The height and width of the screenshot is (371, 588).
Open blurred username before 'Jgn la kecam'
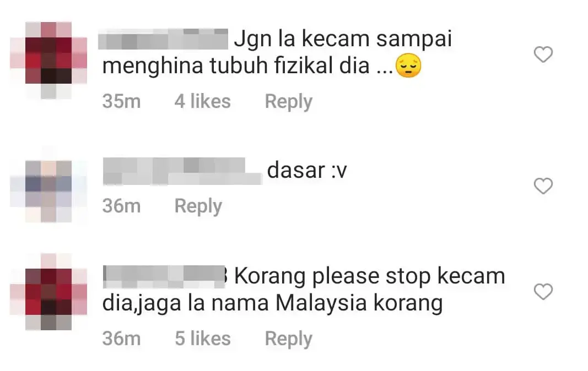[x=163, y=39]
